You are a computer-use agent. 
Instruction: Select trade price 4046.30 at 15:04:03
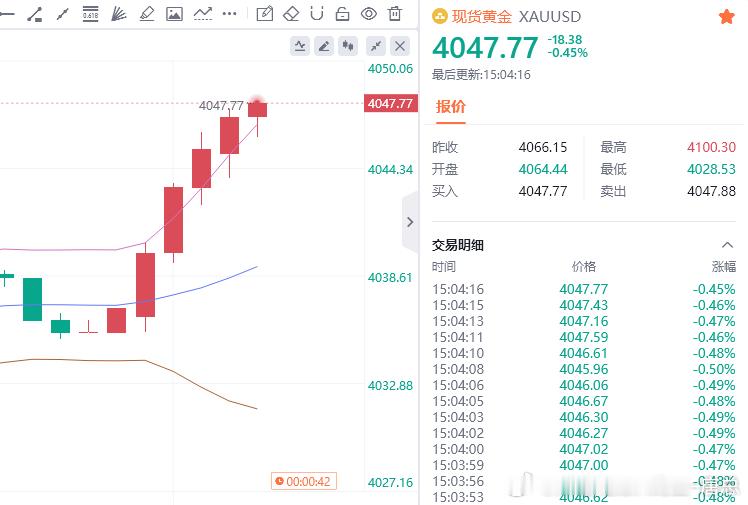584,417
